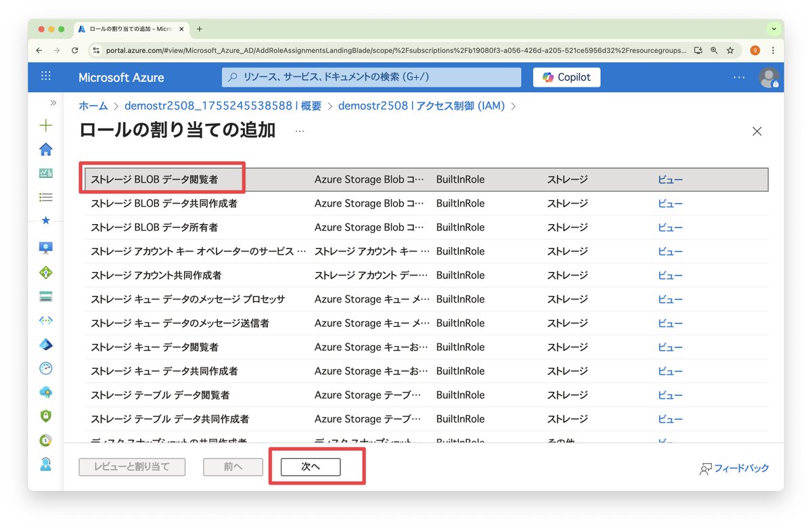This screenshot has width=812, height=528.
Task: Open Cost Management from the sidebar
Action: 45,441
